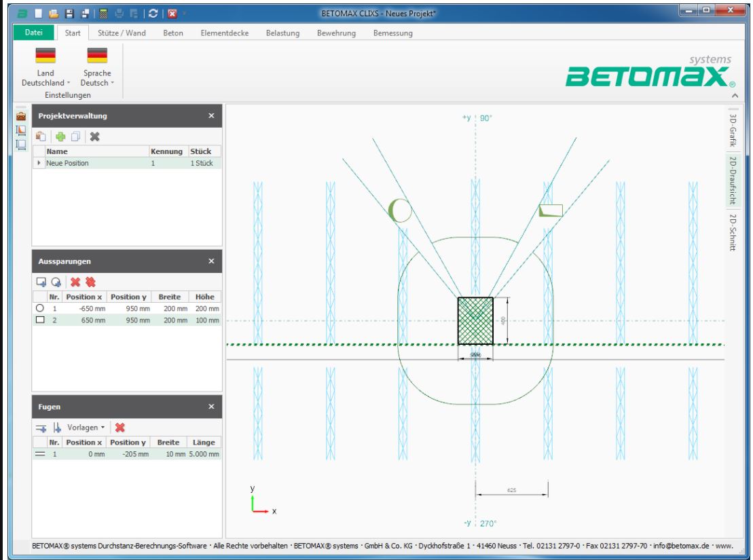Duplicate position with copy icon in Projektverwaltung
This screenshot has height=560, width=753.
[75, 136]
